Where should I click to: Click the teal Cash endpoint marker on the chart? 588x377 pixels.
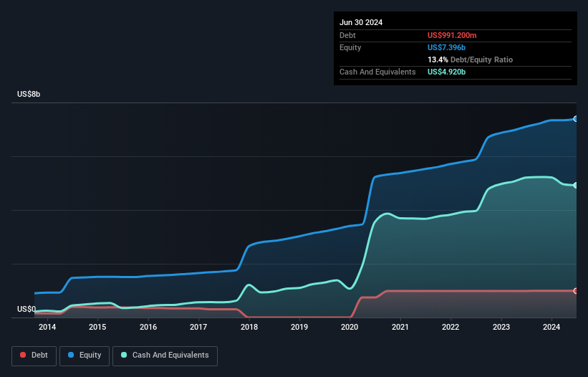point(576,186)
